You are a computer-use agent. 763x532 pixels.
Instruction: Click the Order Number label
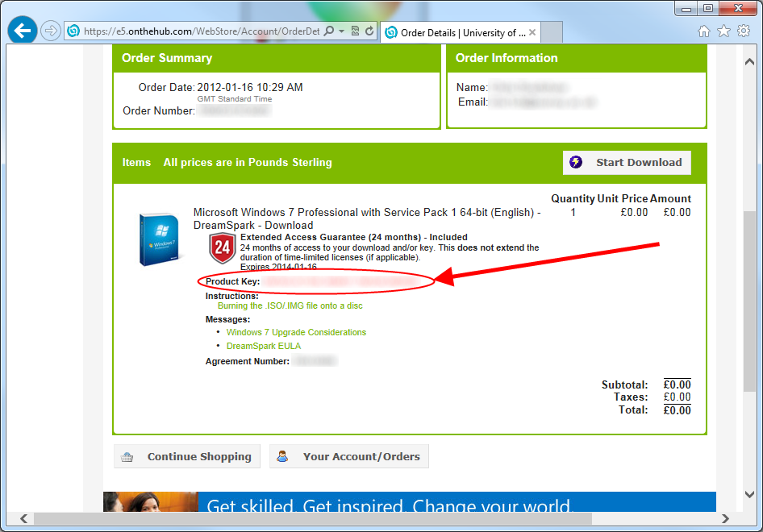coord(159,111)
